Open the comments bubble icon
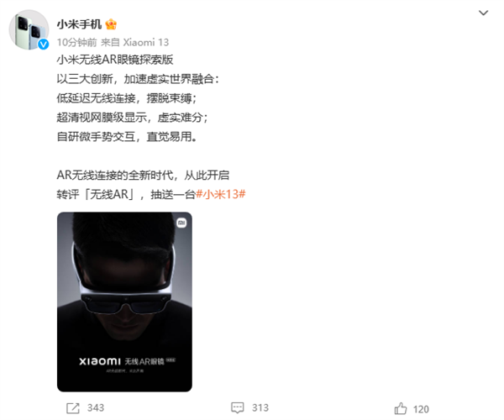Screen dimensions: 504x420 point(238,407)
